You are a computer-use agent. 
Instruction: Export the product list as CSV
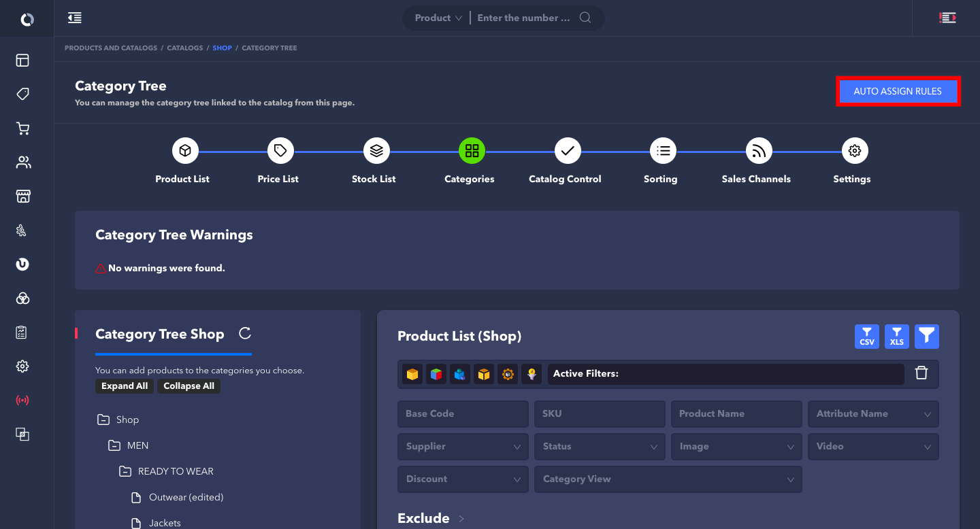point(866,337)
